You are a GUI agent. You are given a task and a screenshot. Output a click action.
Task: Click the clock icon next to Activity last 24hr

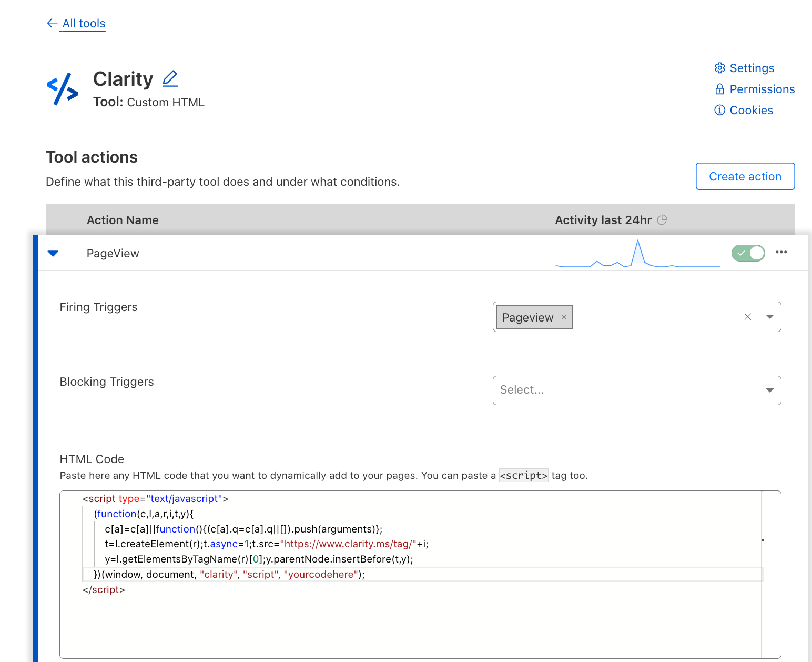tap(663, 220)
